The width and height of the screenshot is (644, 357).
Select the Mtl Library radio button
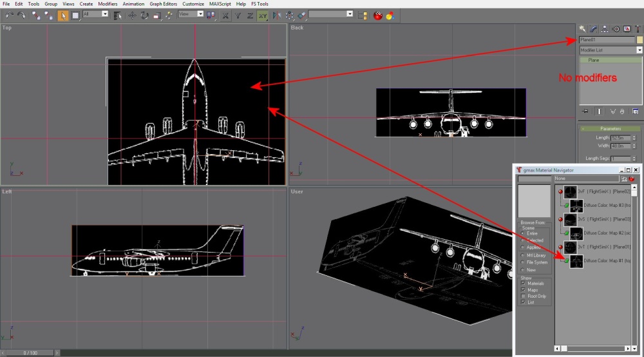point(524,255)
